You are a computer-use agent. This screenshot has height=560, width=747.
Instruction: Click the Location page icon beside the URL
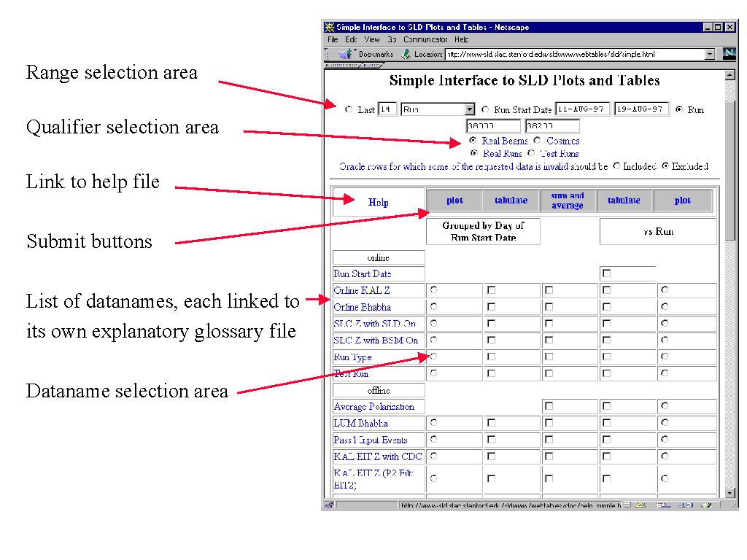pyautogui.click(x=406, y=54)
